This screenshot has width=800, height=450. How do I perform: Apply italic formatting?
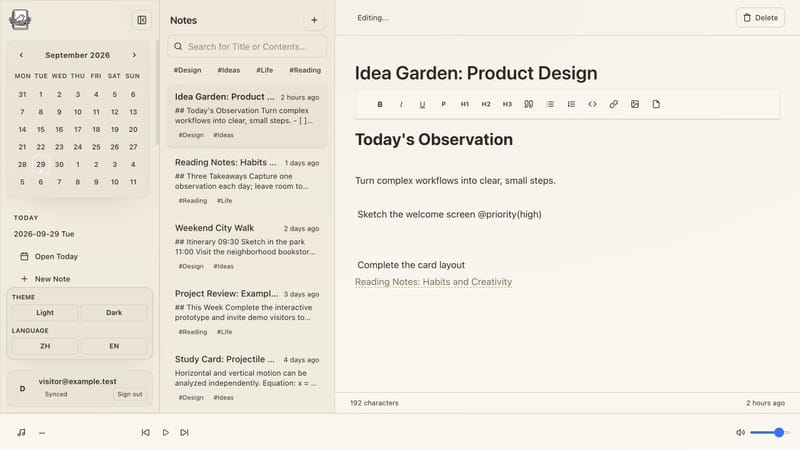[401, 104]
